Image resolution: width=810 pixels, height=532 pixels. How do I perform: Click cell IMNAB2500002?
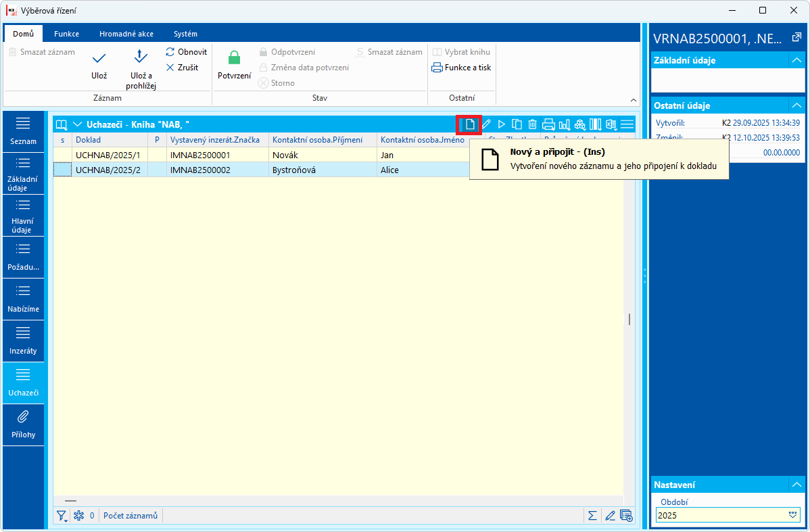click(x=218, y=170)
